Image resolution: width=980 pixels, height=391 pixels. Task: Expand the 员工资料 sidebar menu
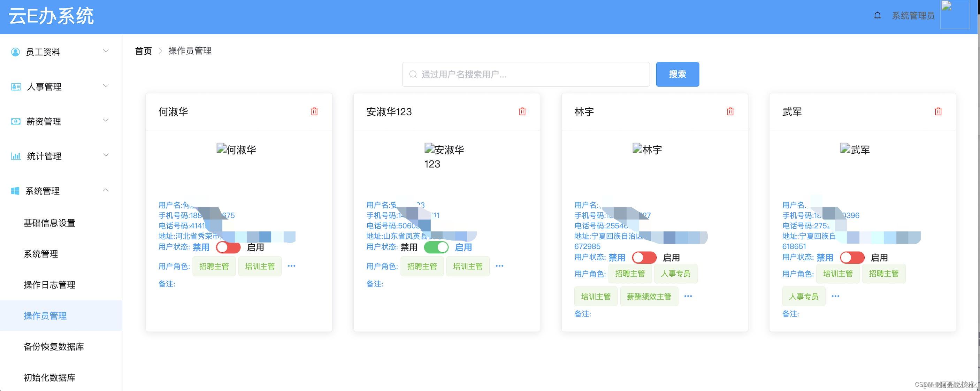tap(59, 51)
